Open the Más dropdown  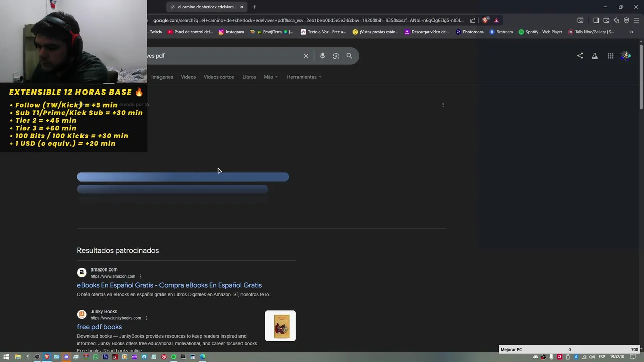click(271, 77)
